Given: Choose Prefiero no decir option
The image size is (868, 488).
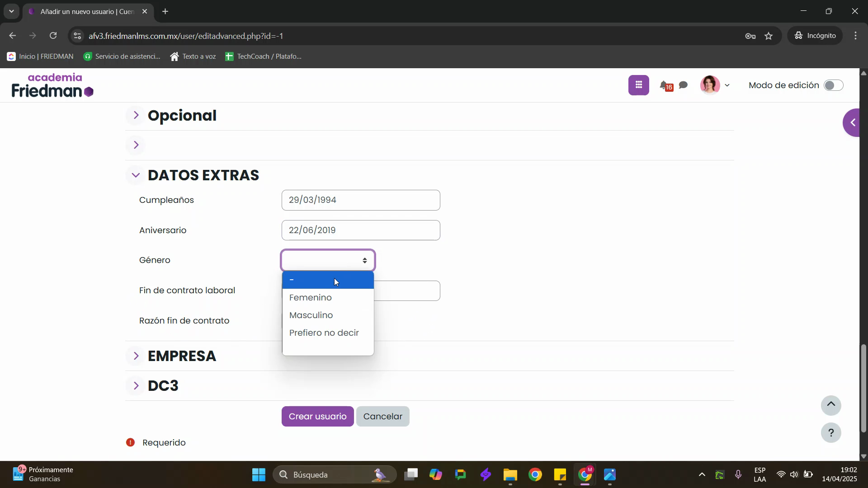Looking at the screenshot, I should 324,333.
